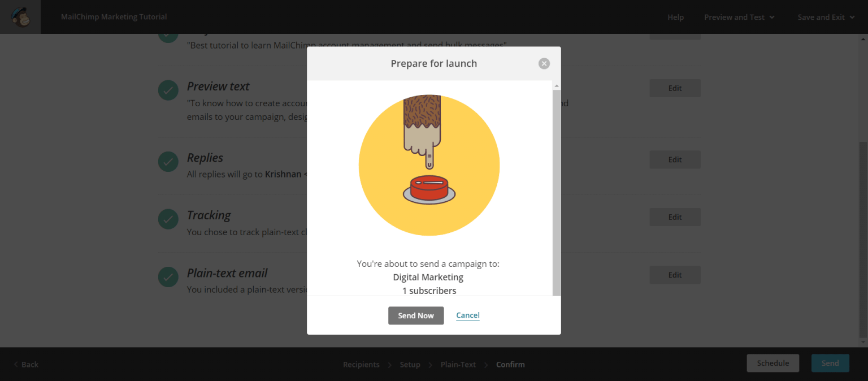Go to the Recipients step
The width and height of the screenshot is (868, 381).
pyautogui.click(x=361, y=365)
